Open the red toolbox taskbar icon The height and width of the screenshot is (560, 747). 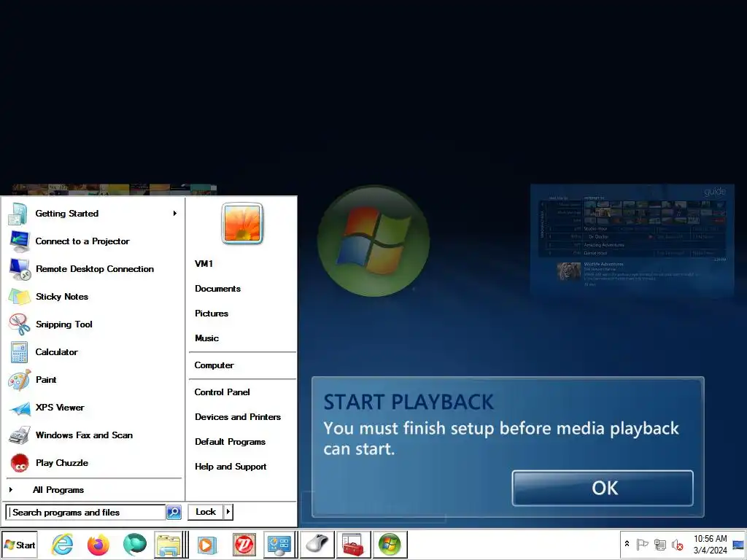(x=353, y=545)
